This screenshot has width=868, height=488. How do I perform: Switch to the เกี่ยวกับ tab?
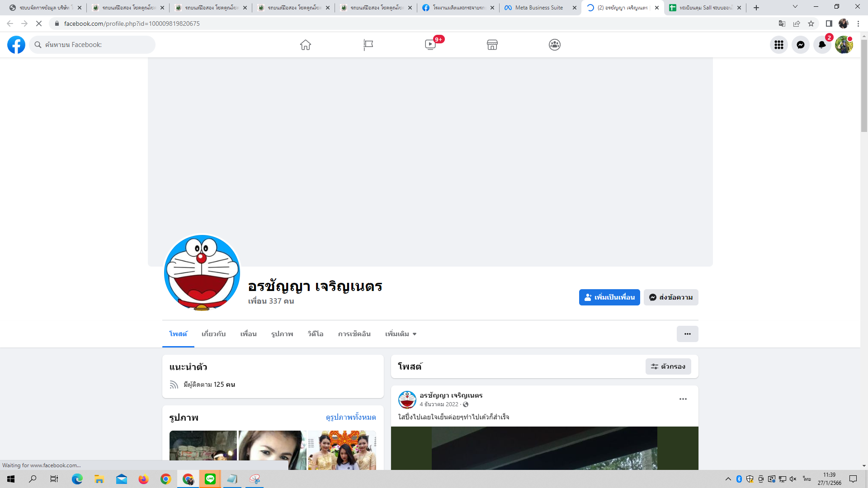pos(213,334)
